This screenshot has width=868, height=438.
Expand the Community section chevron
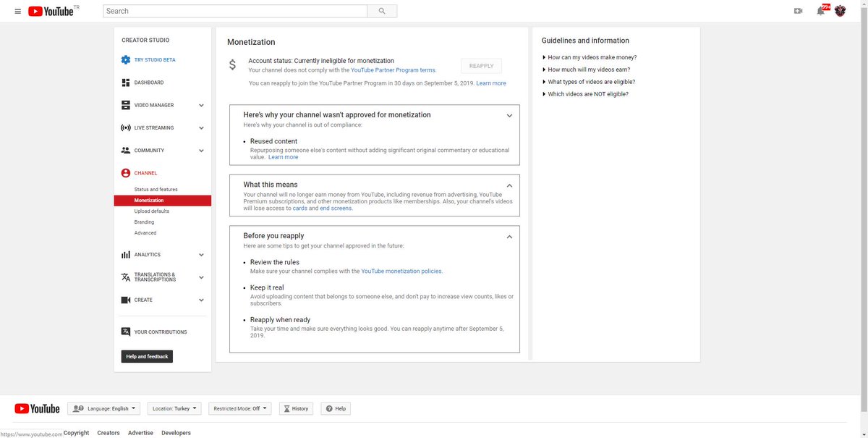tap(201, 151)
